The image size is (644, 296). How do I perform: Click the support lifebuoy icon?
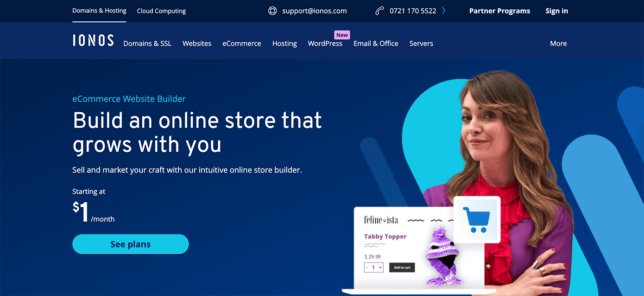(272, 11)
